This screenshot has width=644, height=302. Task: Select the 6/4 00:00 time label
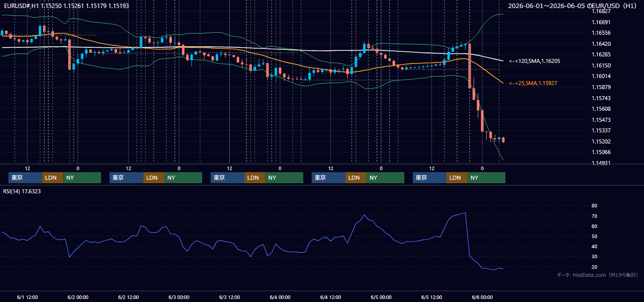tap(280, 297)
